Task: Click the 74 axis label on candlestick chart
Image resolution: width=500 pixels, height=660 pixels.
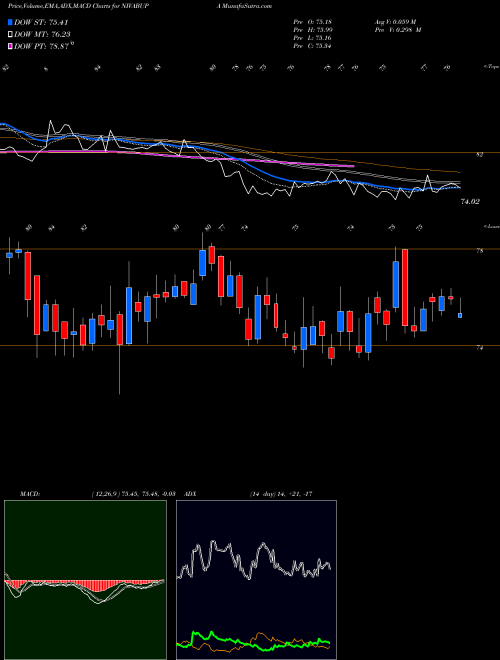Action: click(479, 348)
